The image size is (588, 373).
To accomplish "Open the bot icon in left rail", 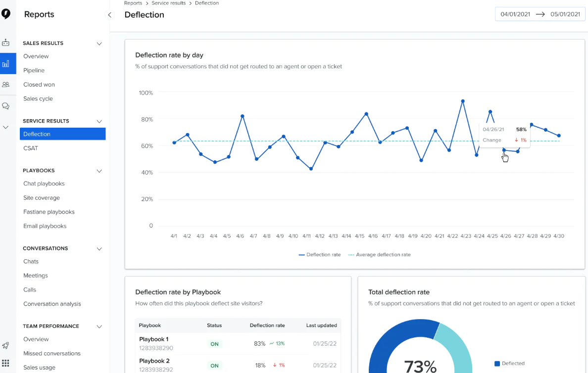I will [x=5, y=43].
